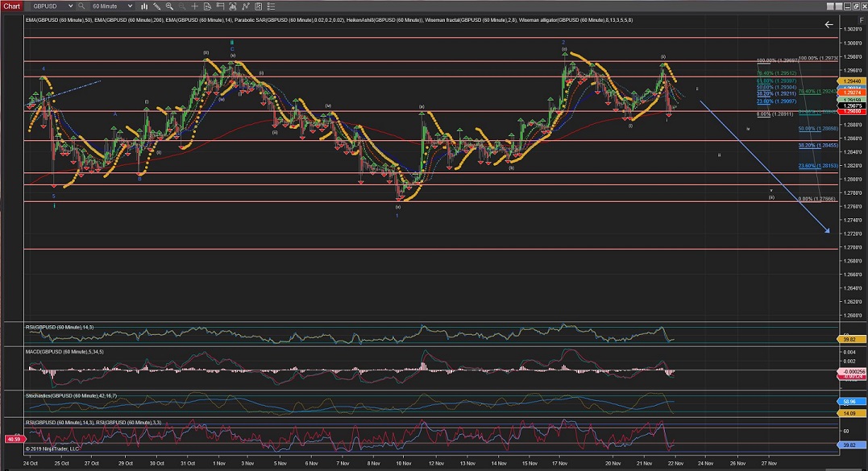Click the white back arrow on chart

pos(829,25)
